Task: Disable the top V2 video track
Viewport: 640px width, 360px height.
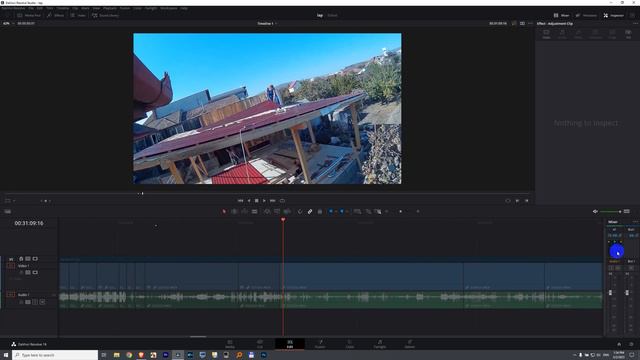Action: point(35,259)
